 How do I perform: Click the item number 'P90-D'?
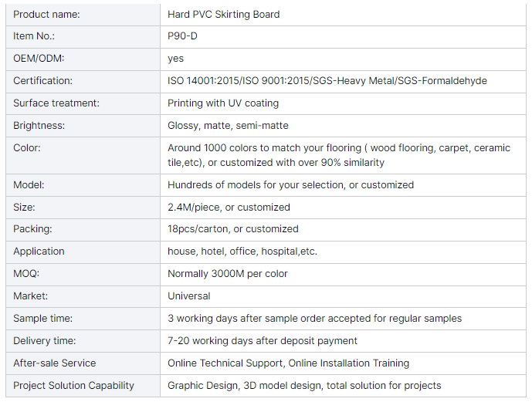pos(183,36)
